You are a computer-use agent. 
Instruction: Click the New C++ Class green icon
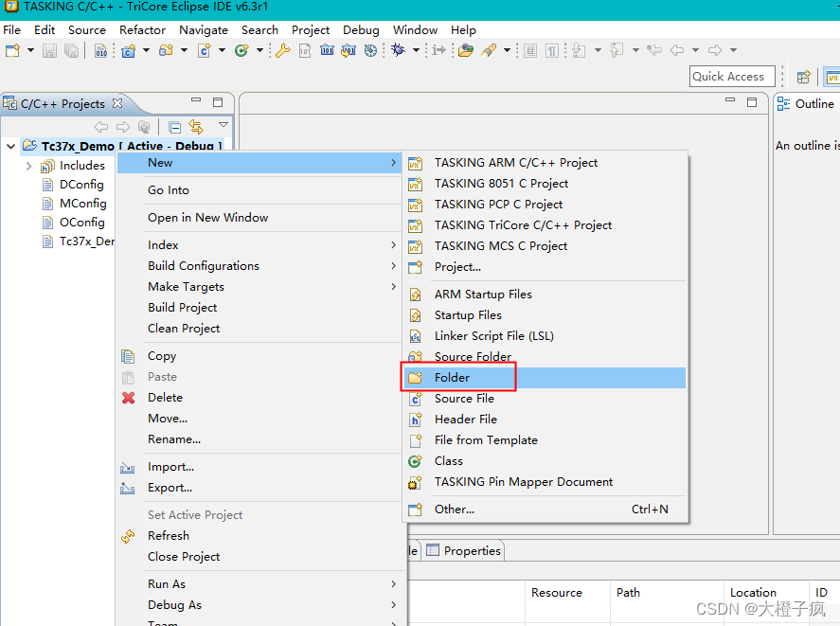(241, 50)
